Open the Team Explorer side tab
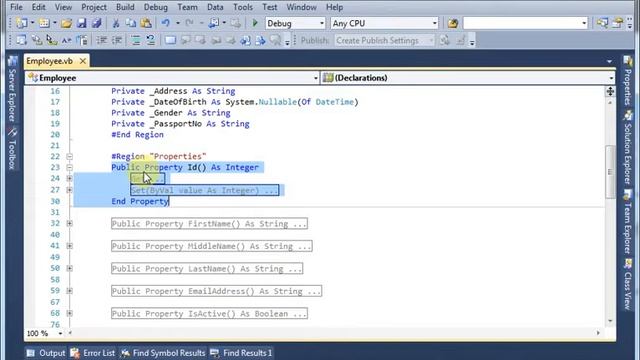The image size is (640, 360). (x=628, y=222)
